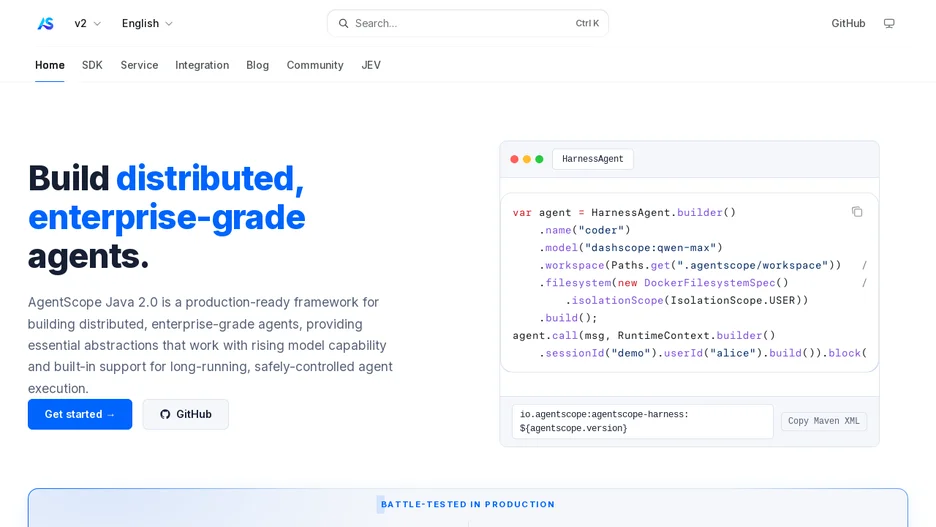
Task: Click the green window dot
Action: [539, 159]
